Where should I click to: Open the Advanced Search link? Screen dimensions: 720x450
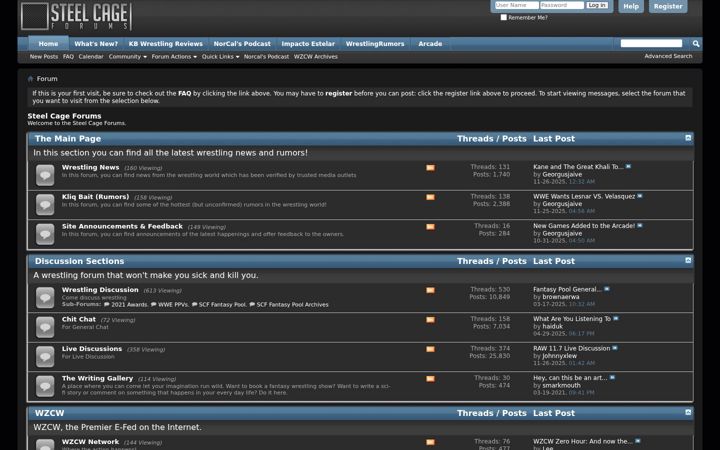[x=668, y=56]
